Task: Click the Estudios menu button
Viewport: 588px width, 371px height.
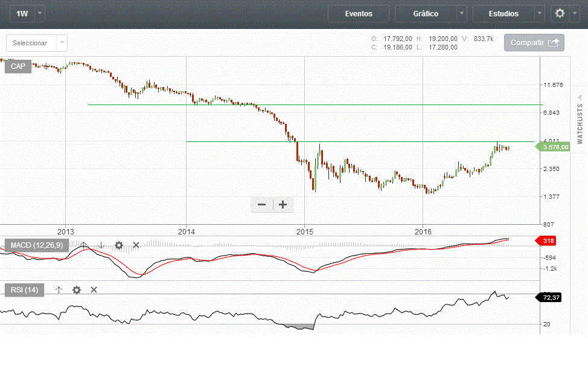Action: 503,13
